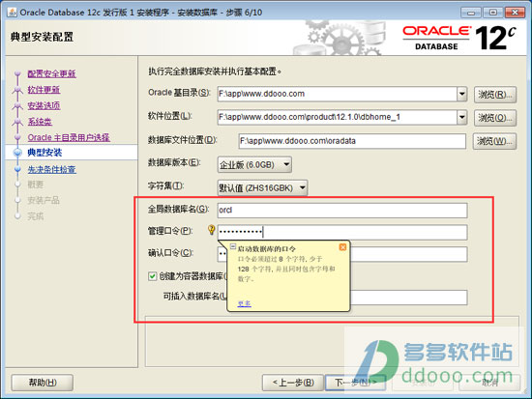Go to the 先决条件检查 step
Image resolution: width=532 pixels, height=399 pixels.
(x=52, y=169)
